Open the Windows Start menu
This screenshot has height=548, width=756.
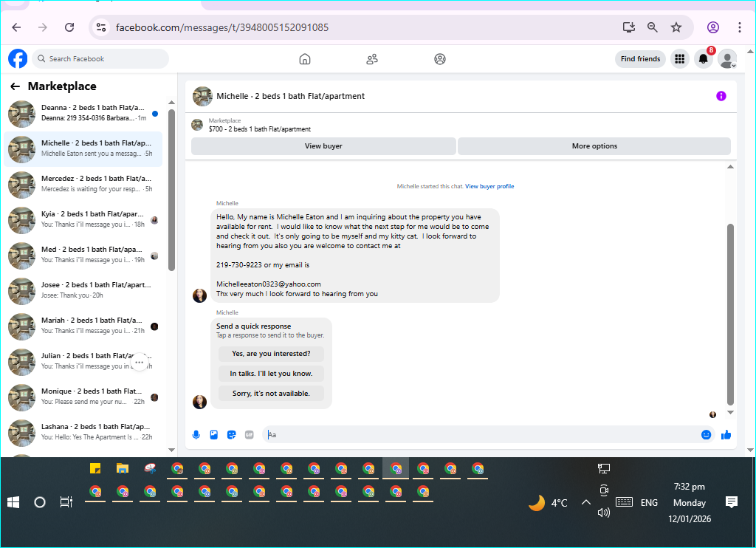[x=13, y=503]
